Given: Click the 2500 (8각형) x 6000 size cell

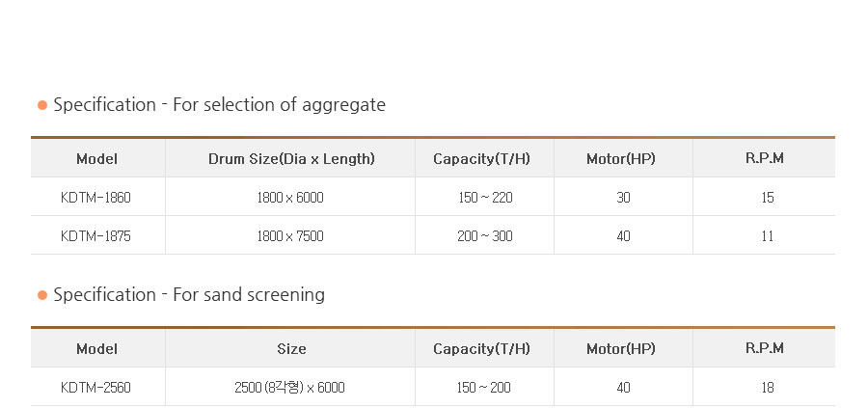Looking at the screenshot, I should [289, 388].
